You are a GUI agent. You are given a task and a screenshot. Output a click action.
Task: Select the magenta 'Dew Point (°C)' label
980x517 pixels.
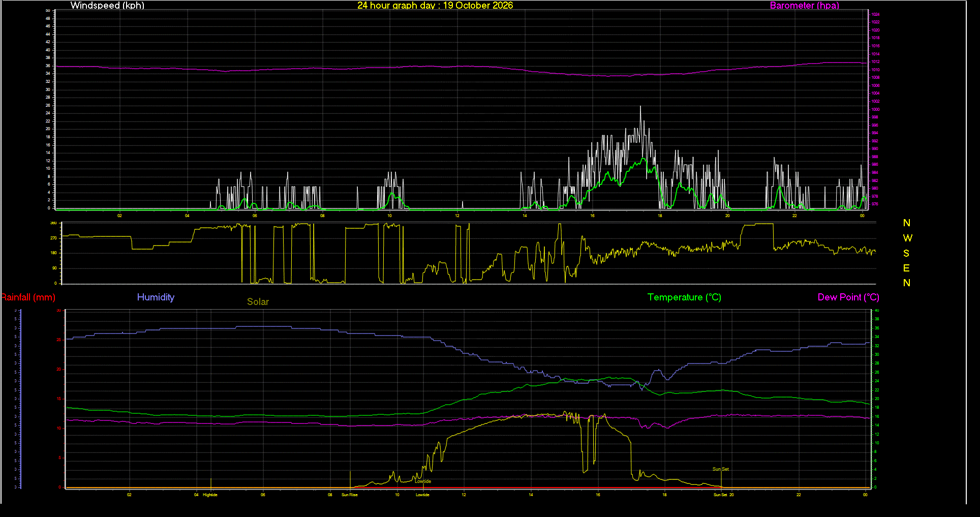(x=848, y=297)
